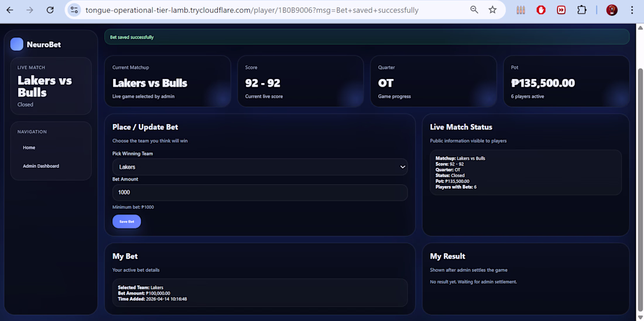Click the scrollbar up arrow
644x321 pixels.
tap(640, 28)
